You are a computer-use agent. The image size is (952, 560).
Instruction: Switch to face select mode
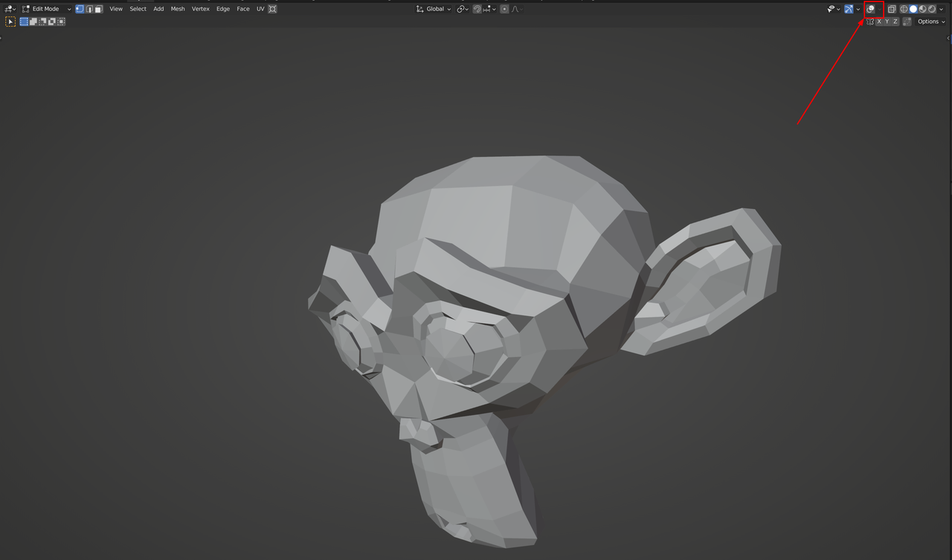(98, 9)
